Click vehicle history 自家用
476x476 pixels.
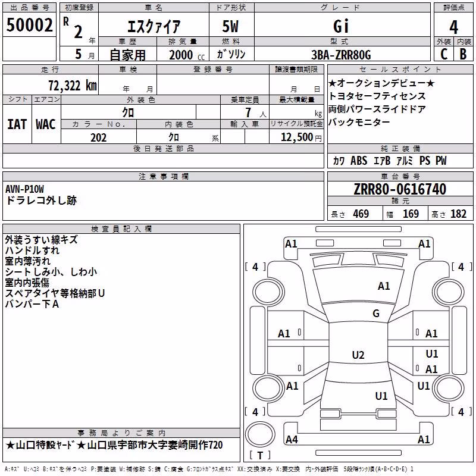127,55
